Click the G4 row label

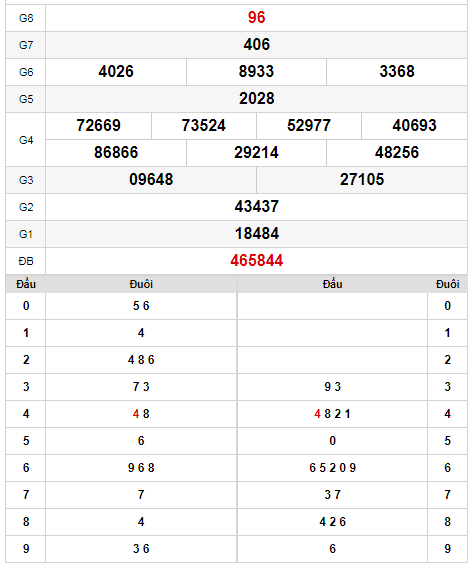click(26, 140)
